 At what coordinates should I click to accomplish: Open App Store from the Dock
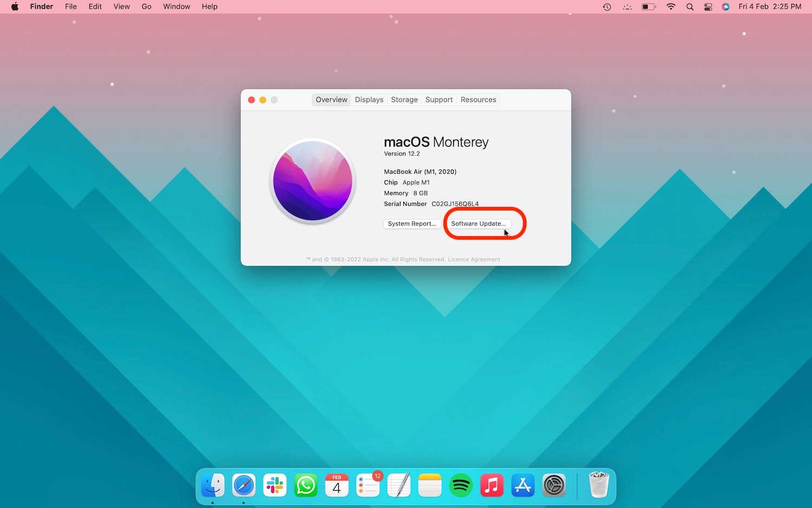click(523, 485)
